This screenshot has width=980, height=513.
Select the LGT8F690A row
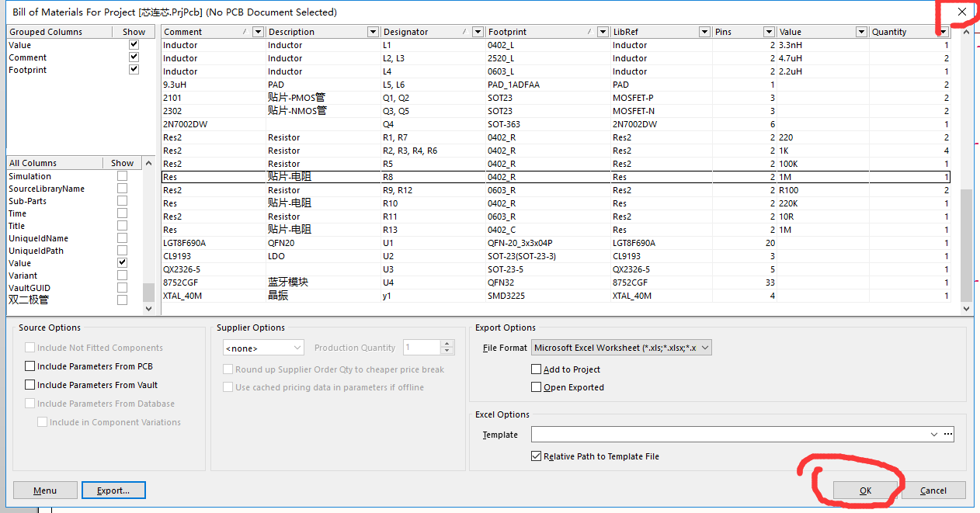pyautogui.click(x=555, y=243)
